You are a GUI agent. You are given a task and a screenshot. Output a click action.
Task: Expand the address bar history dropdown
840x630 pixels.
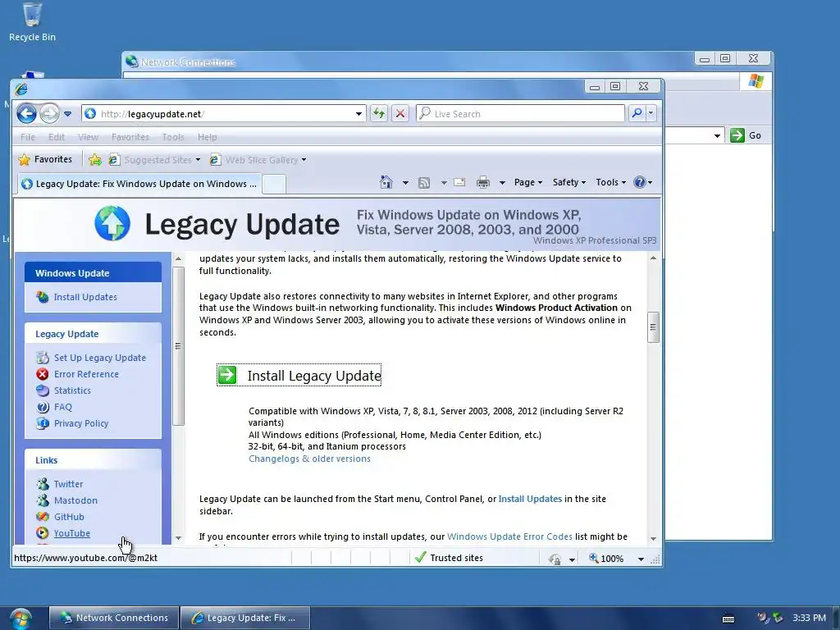point(358,113)
